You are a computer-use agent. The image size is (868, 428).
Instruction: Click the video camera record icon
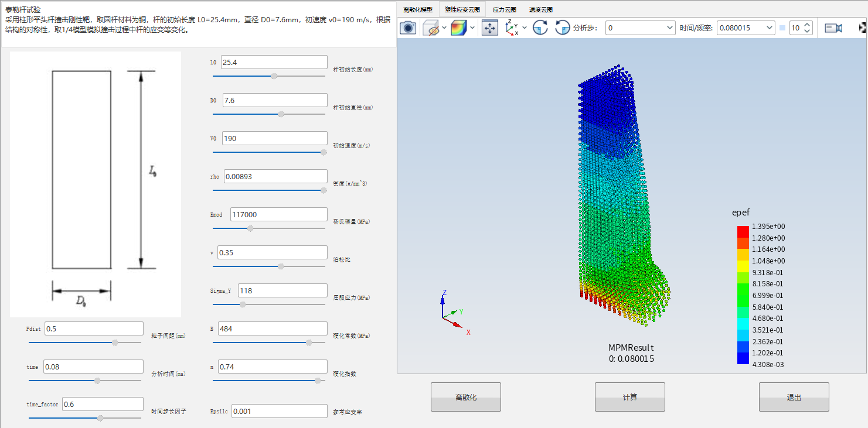coord(833,28)
